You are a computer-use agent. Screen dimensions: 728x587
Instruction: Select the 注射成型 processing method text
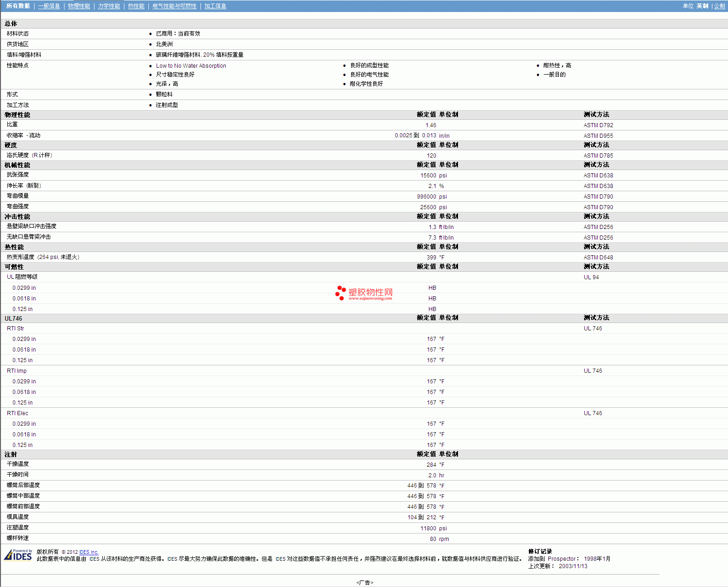click(x=167, y=105)
